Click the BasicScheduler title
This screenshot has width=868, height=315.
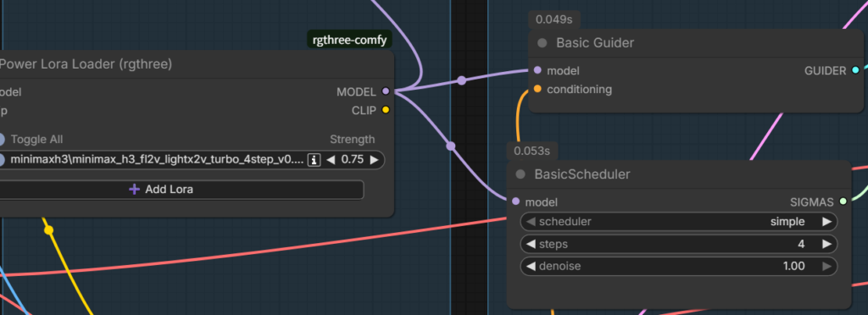[582, 174]
